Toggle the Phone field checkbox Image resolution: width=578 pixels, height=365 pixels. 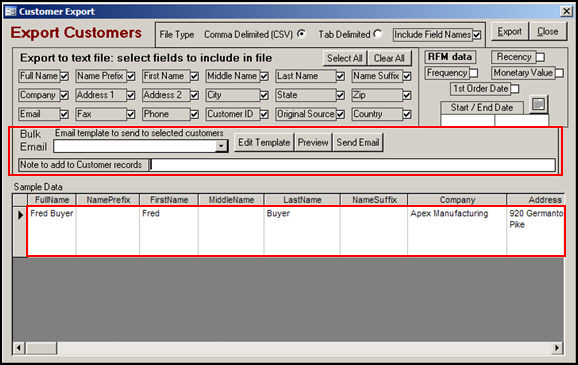coord(195,115)
